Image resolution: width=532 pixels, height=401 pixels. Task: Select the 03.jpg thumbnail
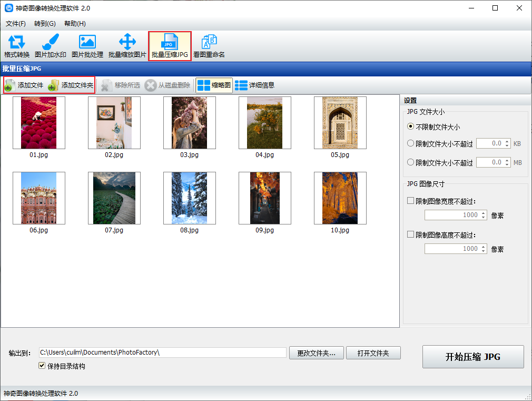(189, 123)
